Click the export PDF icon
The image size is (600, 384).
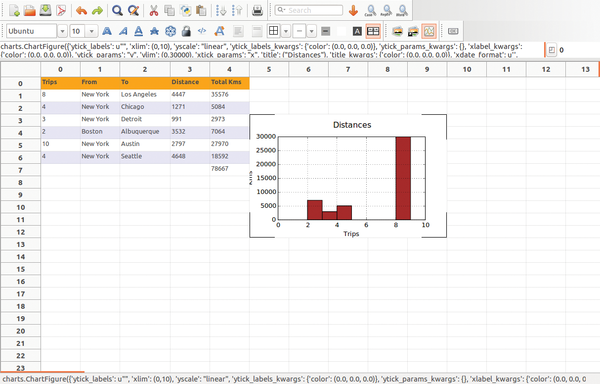pos(61,10)
